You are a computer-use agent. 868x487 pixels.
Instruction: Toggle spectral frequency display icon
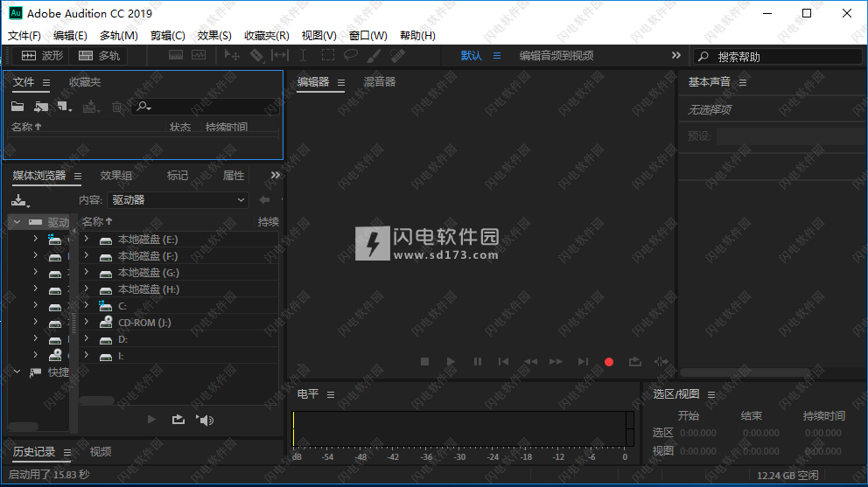click(x=176, y=55)
